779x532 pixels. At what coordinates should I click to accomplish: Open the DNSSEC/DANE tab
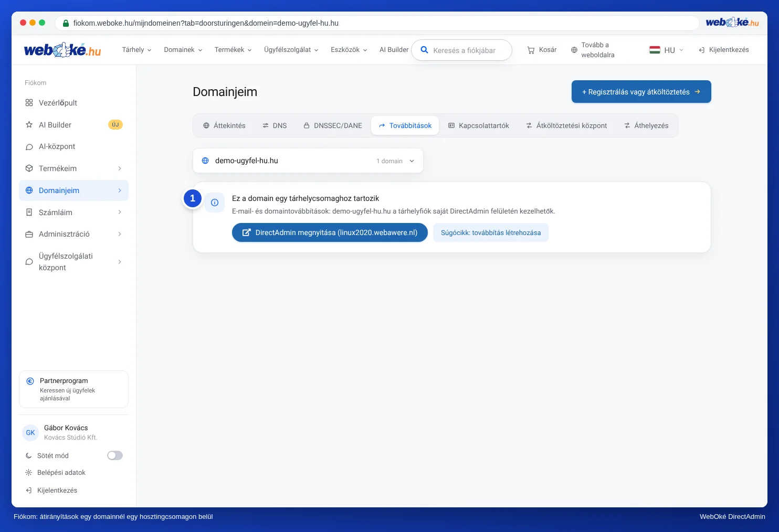coord(333,126)
